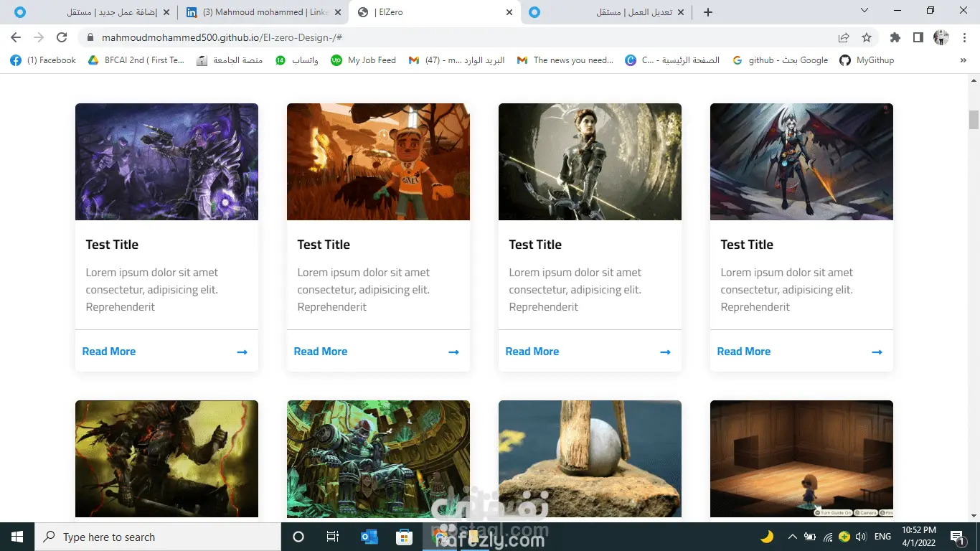Click the page's vertical scrollbar thumb
This screenshot has height=551, width=980.
(x=974, y=119)
